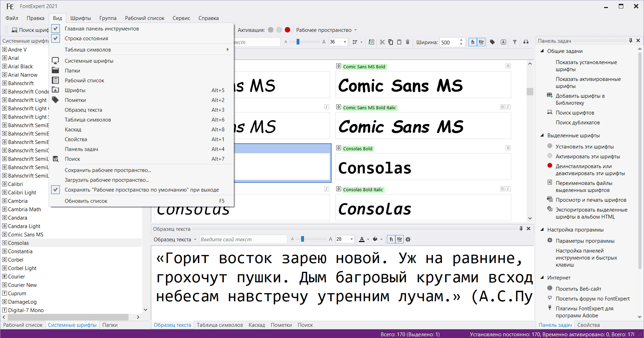This screenshot has height=338, width=644.
Task: Open the font size 36 dropdown
Action: pos(345,42)
